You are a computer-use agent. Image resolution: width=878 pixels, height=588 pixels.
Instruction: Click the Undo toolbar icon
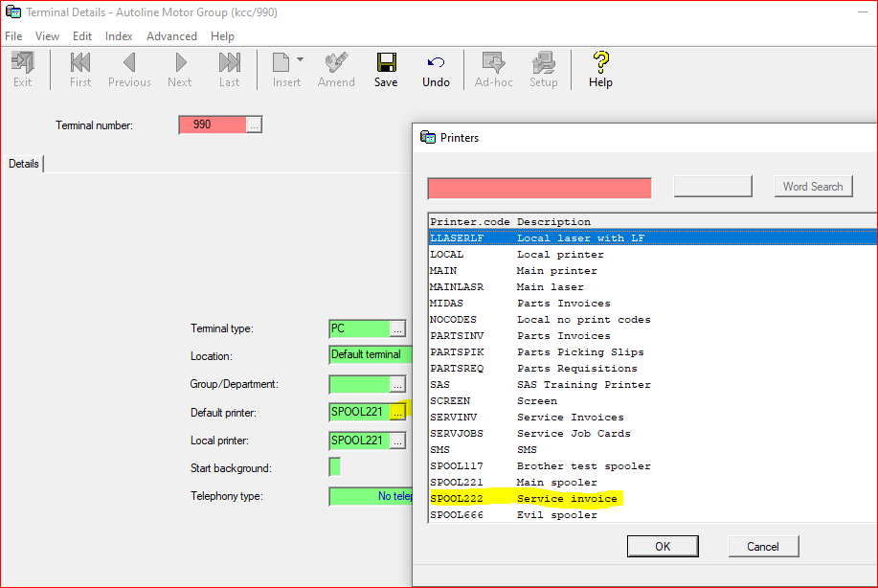coord(436,64)
